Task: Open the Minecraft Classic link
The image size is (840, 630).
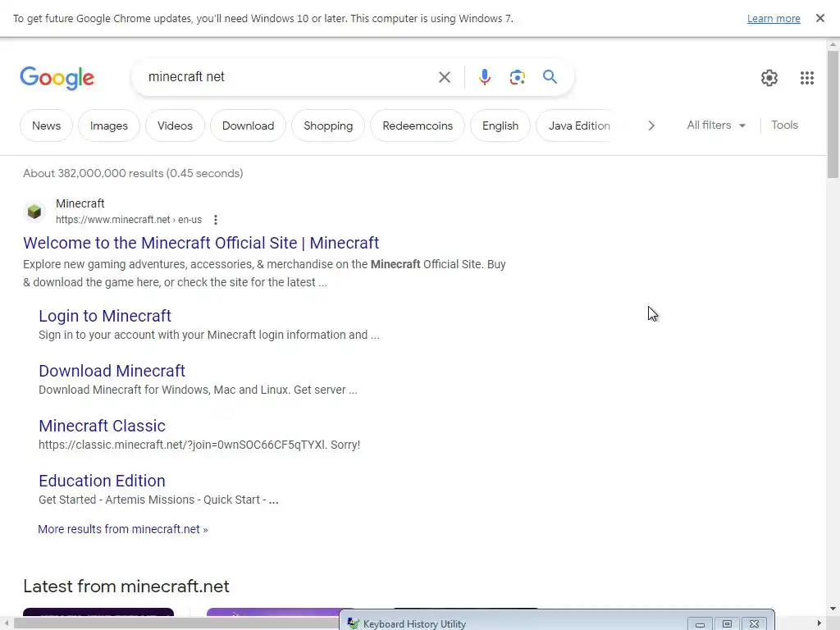Action: (x=103, y=426)
